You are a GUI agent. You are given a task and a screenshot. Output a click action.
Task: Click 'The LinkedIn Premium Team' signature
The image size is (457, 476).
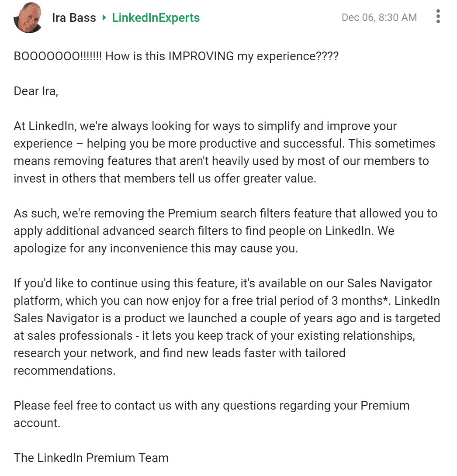coord(91,458)
